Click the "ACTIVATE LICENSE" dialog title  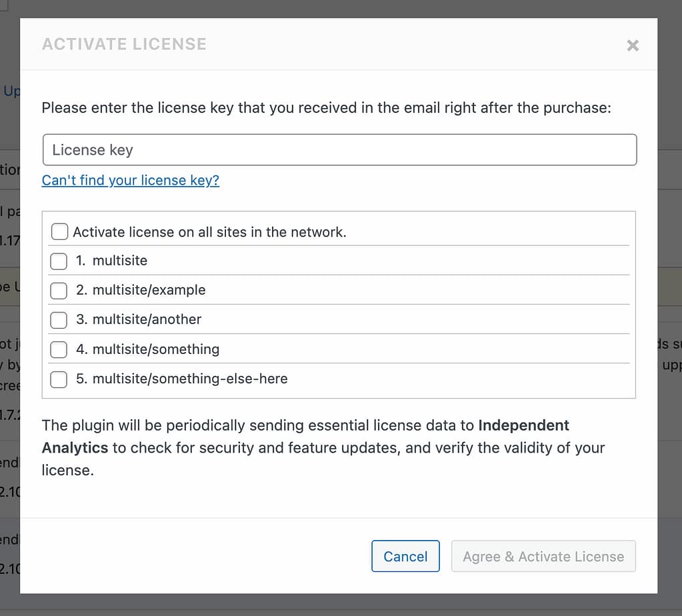(124, 44)
